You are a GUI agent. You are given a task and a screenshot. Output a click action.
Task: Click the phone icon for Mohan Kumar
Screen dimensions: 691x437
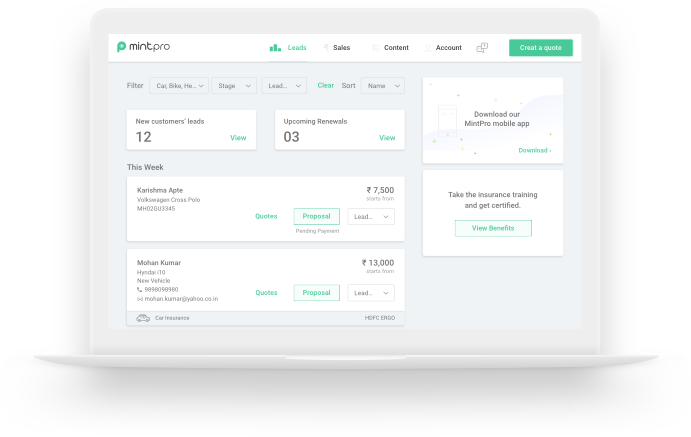point(140,289)
